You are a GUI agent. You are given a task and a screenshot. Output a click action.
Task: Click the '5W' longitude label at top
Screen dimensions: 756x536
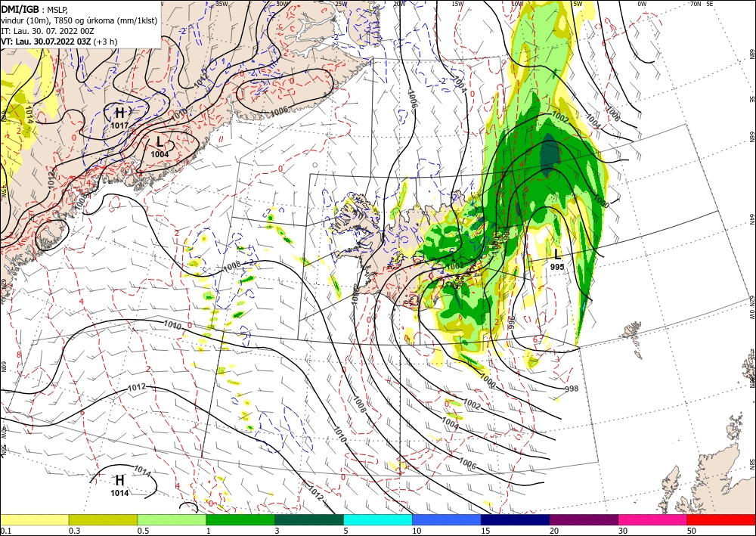pos(578,4)
